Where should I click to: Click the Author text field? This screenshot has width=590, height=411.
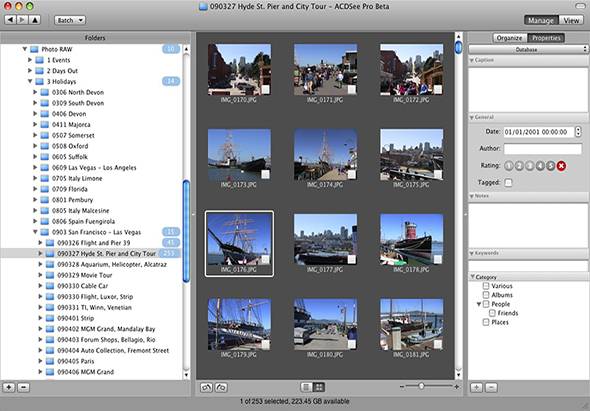point(543,149)
